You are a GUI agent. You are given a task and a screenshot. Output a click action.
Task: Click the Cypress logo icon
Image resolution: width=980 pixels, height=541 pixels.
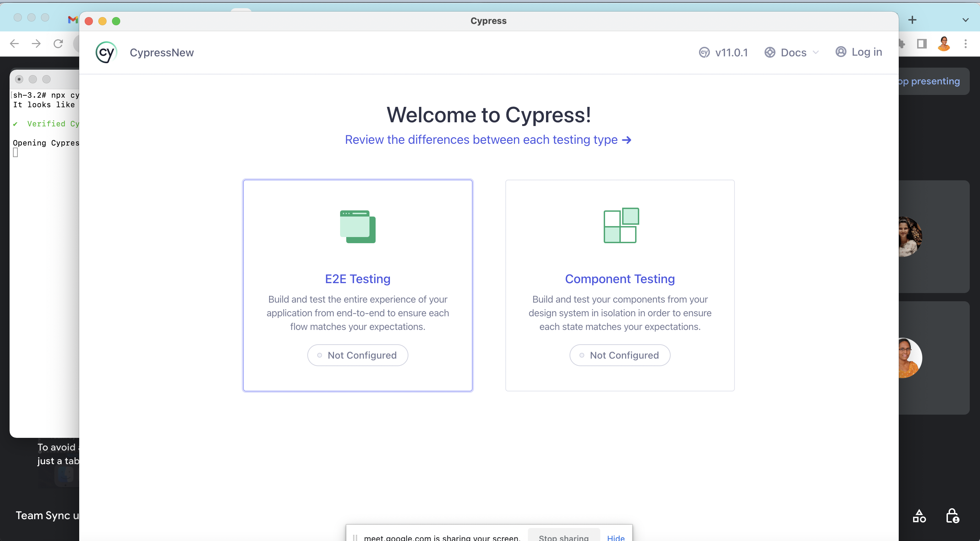[106, 52]
